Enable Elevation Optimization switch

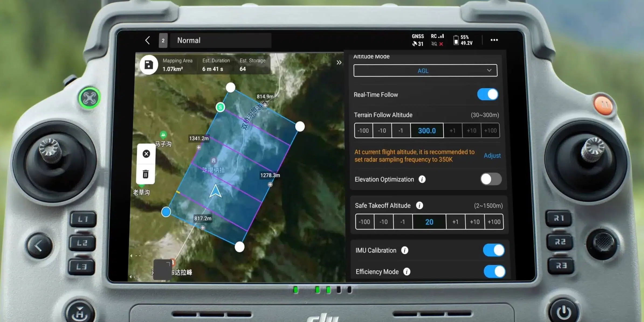pyautogui.click(x=491, y=179)
